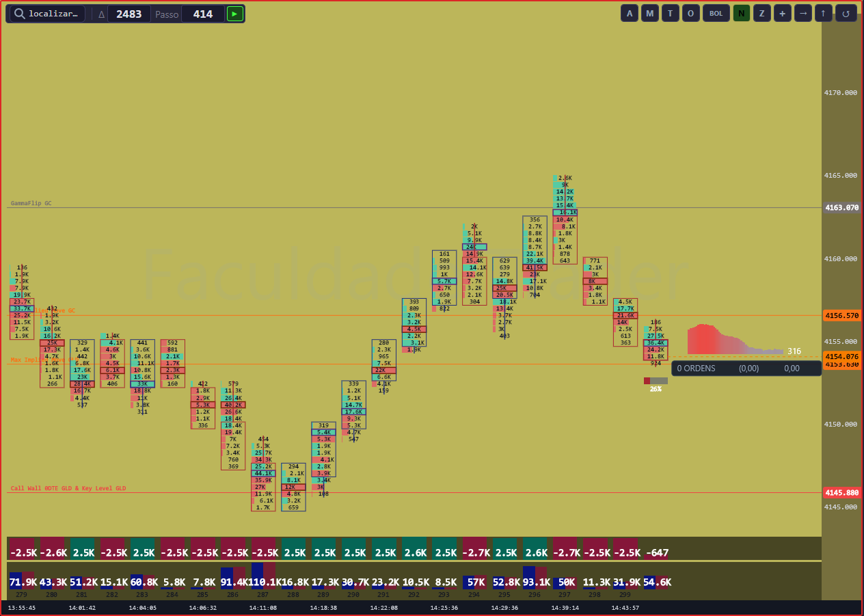Toggle the green N button

coord(742,13)
